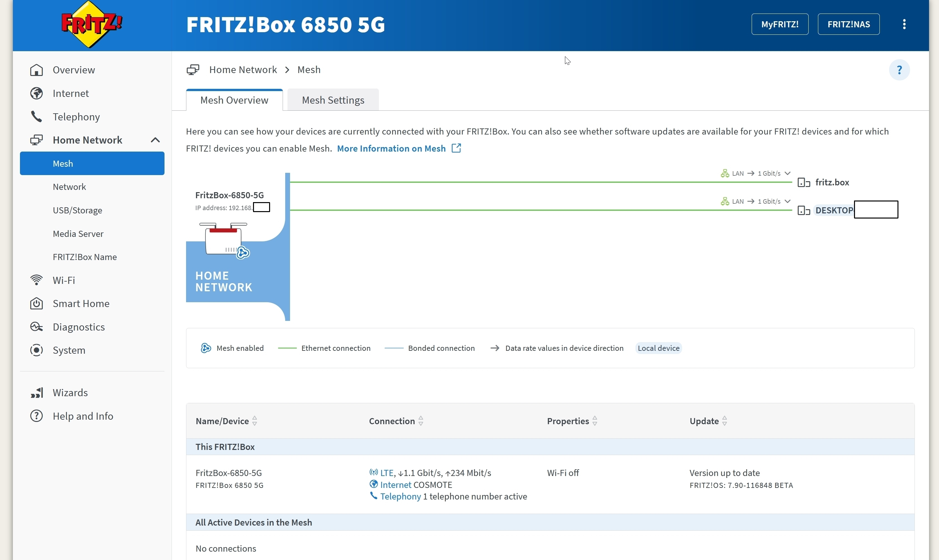Click FritzBox-6850-5G name in diagram
Image resolution: width=939 pixels, height=560 pixels.
230,195
